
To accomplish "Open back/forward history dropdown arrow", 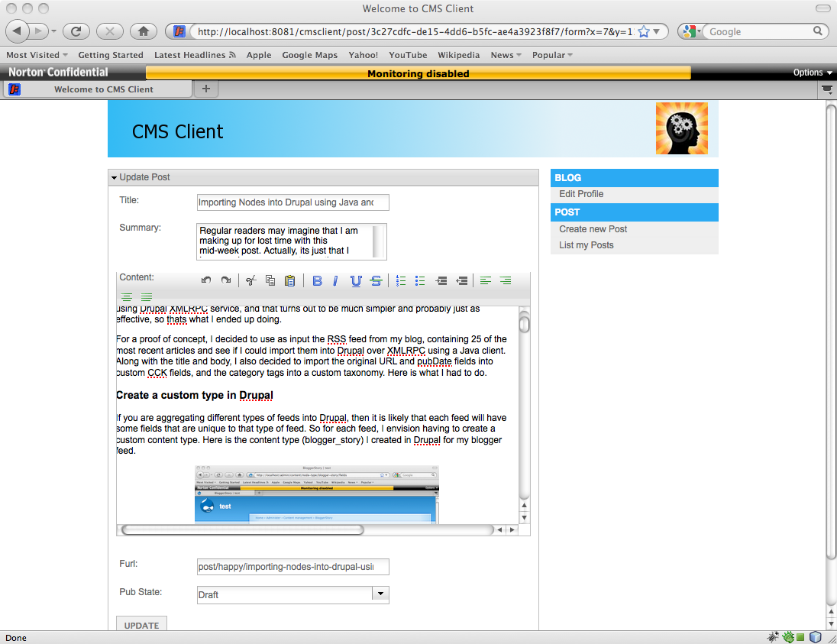I will click(53, 31).
